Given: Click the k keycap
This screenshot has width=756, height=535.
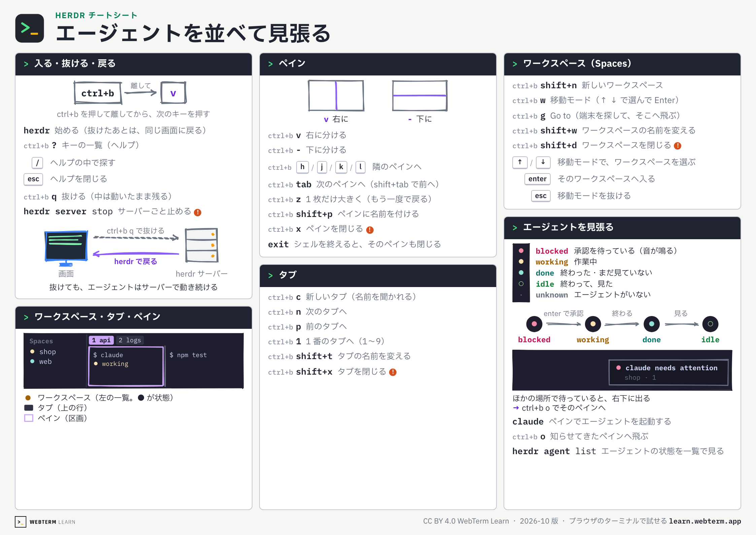Looking at the screenshot, I should coord(341,167).
